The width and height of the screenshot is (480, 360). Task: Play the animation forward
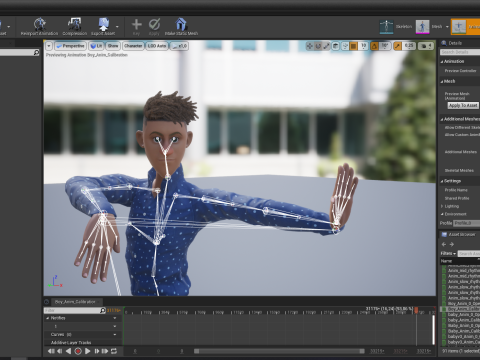pyautogui.click(x=87, y=351)
